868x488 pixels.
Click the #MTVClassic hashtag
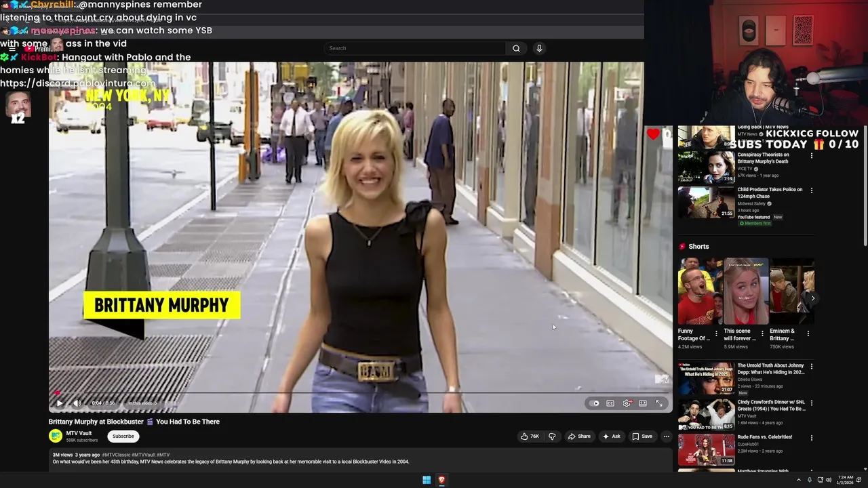coord(117,455)
